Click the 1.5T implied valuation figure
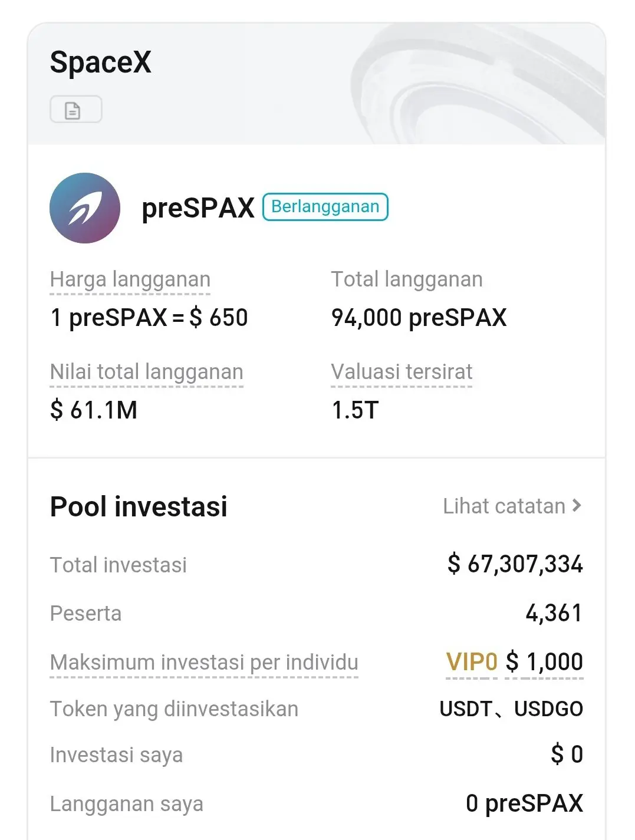635x840 pixels. (x=355, y=410)
